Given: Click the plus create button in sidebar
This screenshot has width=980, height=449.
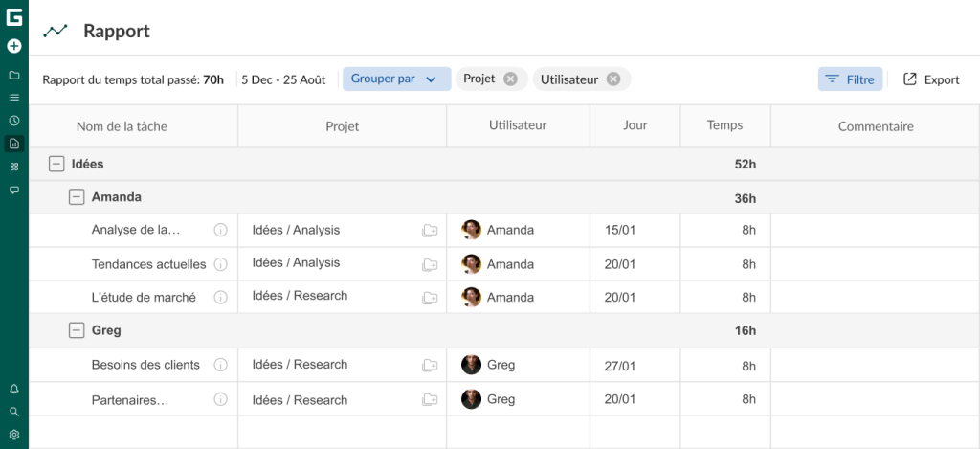Looking at the screenshot, I should [13, 46].
